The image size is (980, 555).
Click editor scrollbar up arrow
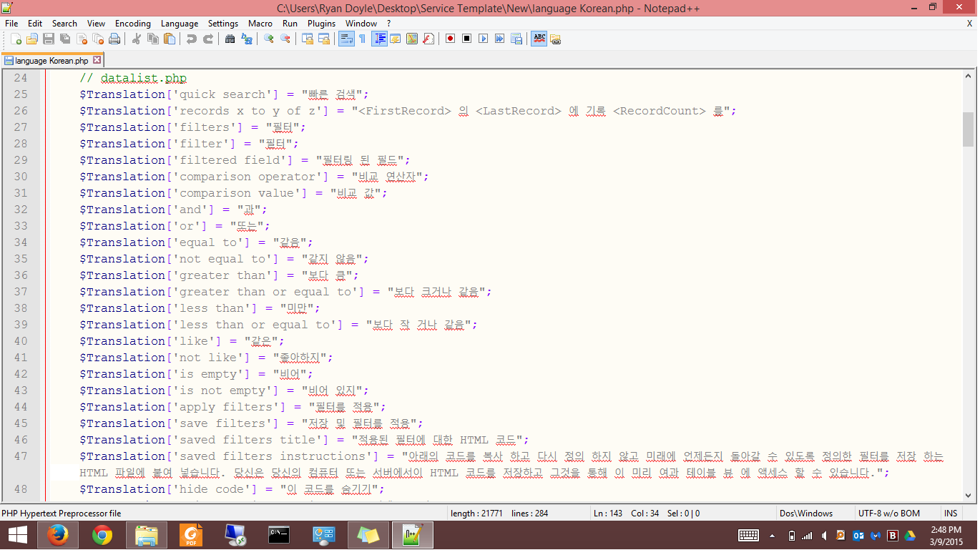969,76
